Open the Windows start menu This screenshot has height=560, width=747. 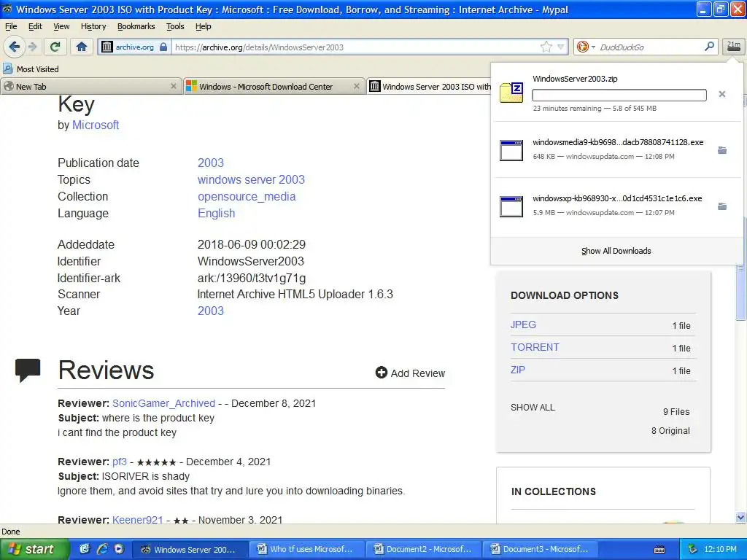[34, 549]
